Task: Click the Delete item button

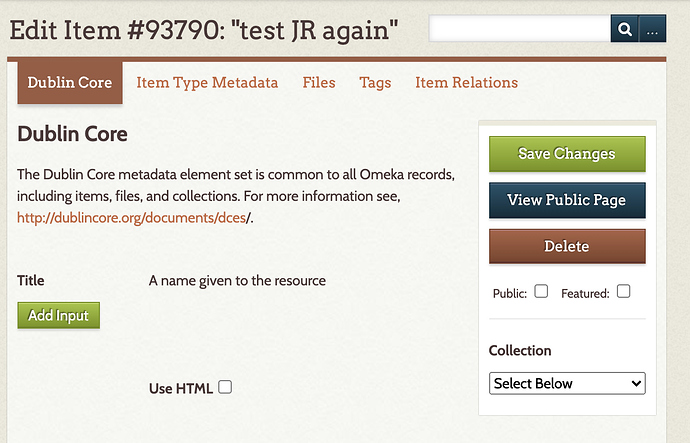Action: point(567,246)
